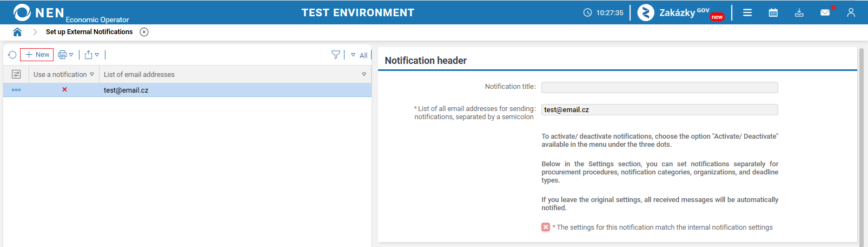Click the TEST ENVIRONMENT label
868x247 pixels.
pos(358,12)
